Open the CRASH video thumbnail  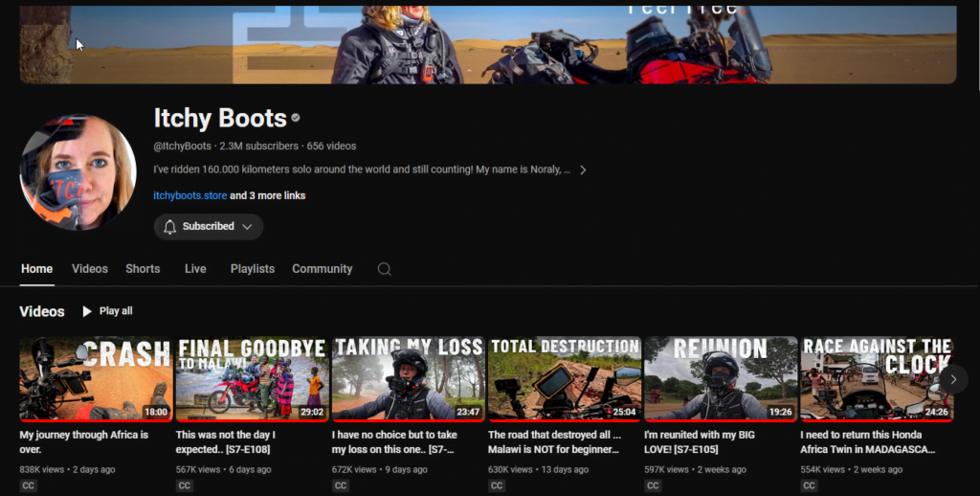pos(96,379)
